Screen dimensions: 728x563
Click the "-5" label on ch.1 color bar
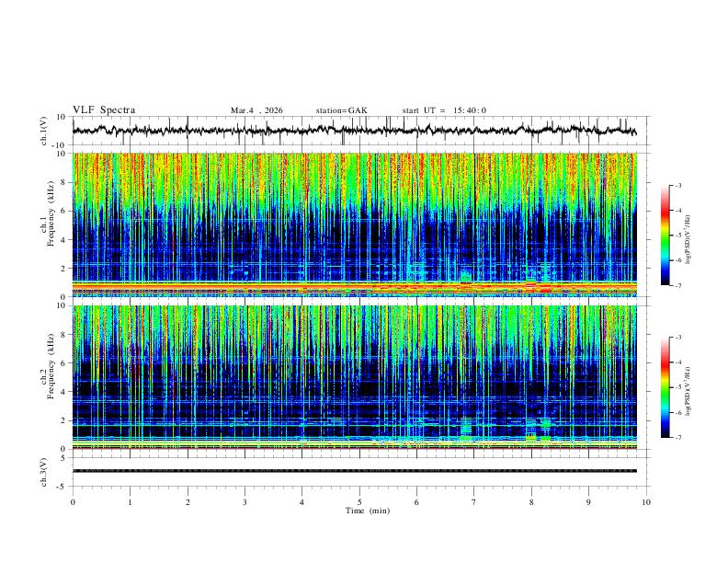678,236
